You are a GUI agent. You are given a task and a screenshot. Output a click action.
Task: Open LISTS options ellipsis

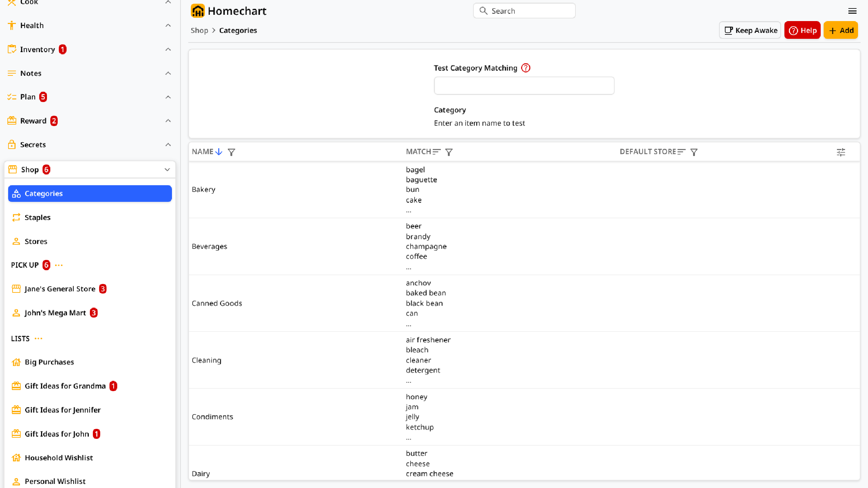38,339
